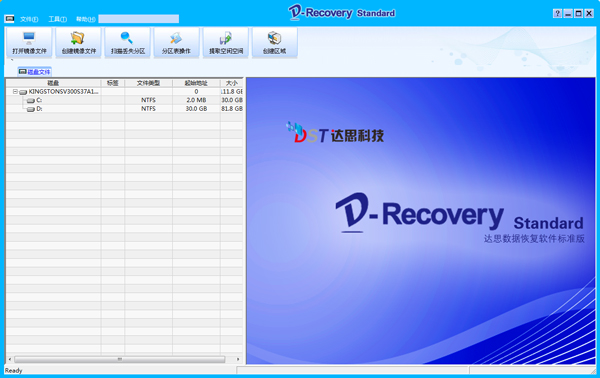Collapse the KINGSTONSV300S37A1 disk node
The width and height of the screenshot is (600, 378).
[x=15, y=91]
